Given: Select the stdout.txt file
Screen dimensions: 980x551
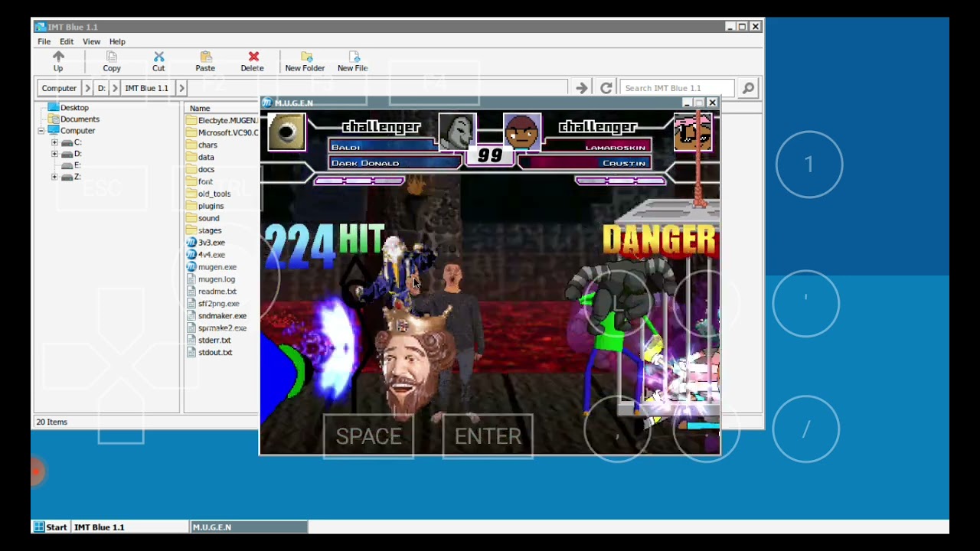Looking at the screenshot, I should [210, 353].
